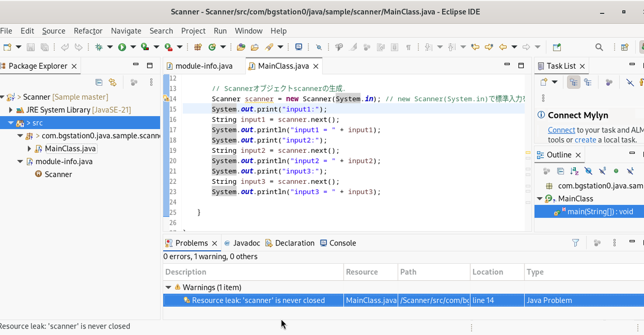Switch to the Console tab
The image size is (644, 335).
point(338,243)
